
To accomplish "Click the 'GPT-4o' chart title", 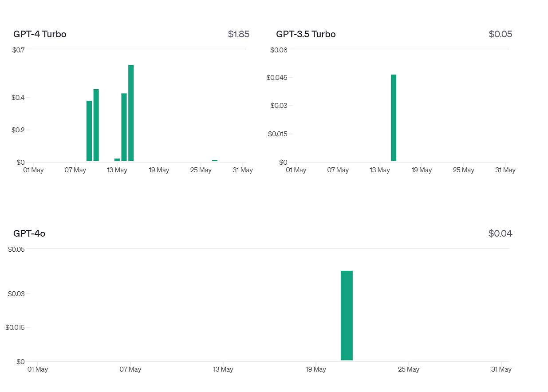I will click(29, 234).
